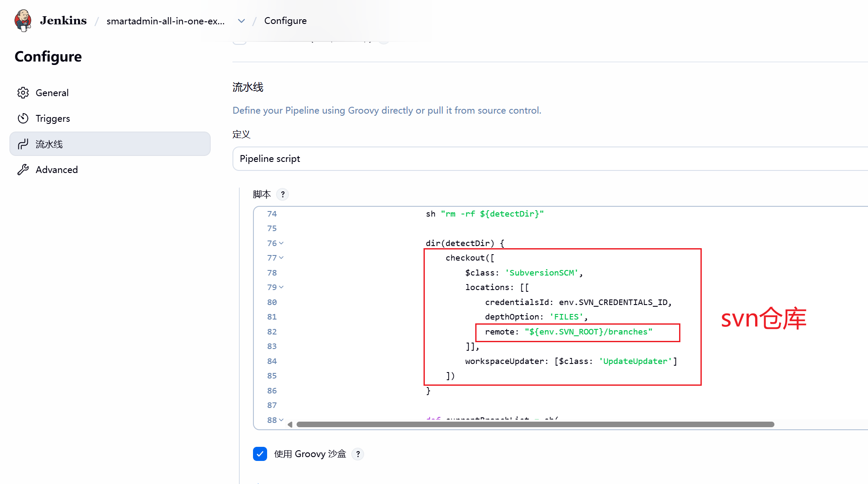The height and width of the screenshot is (484, 868).
Task: Uncheck the 使用 Groovy 沙盒 checkbox
Action: pos(260,454)
